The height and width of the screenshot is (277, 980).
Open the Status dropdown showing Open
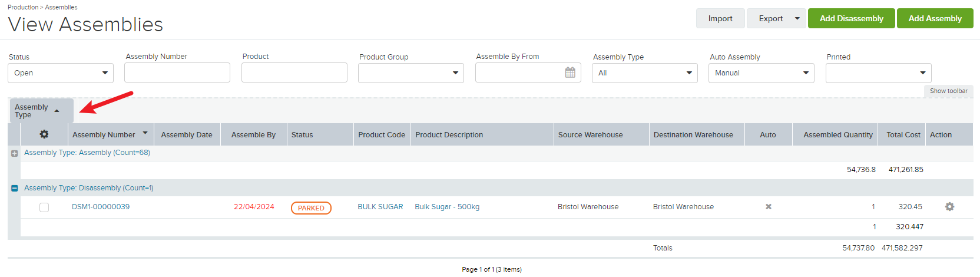[61, 73]
